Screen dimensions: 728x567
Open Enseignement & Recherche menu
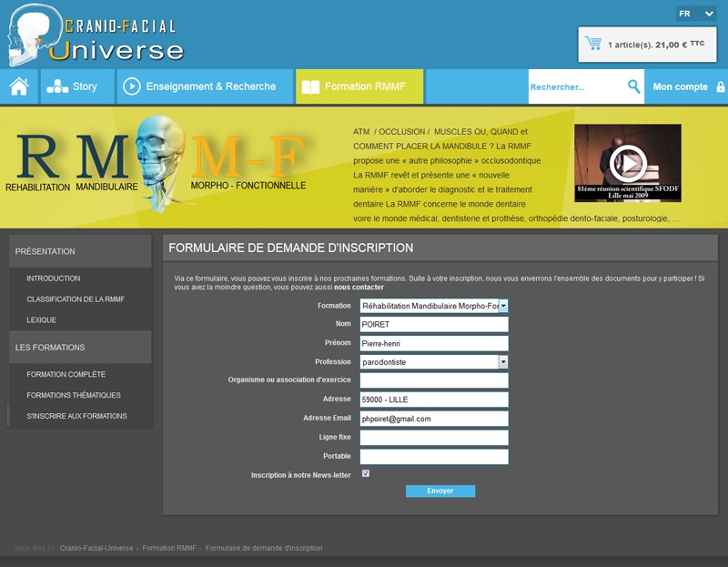(x=205, y=86)
